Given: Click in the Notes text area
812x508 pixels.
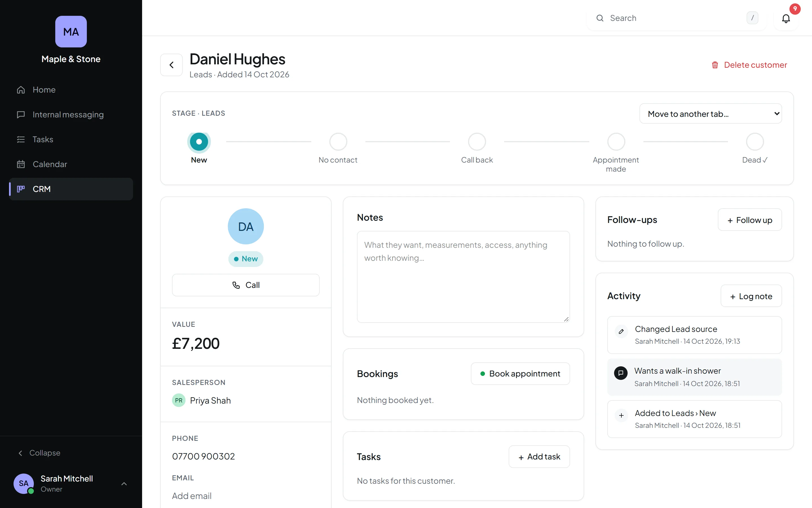Looking at the screenshot, I should tap(464, 277).
